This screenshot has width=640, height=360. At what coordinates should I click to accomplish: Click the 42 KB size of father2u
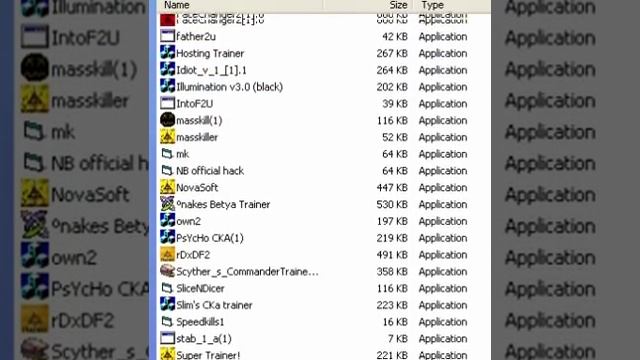pos(395,37)
